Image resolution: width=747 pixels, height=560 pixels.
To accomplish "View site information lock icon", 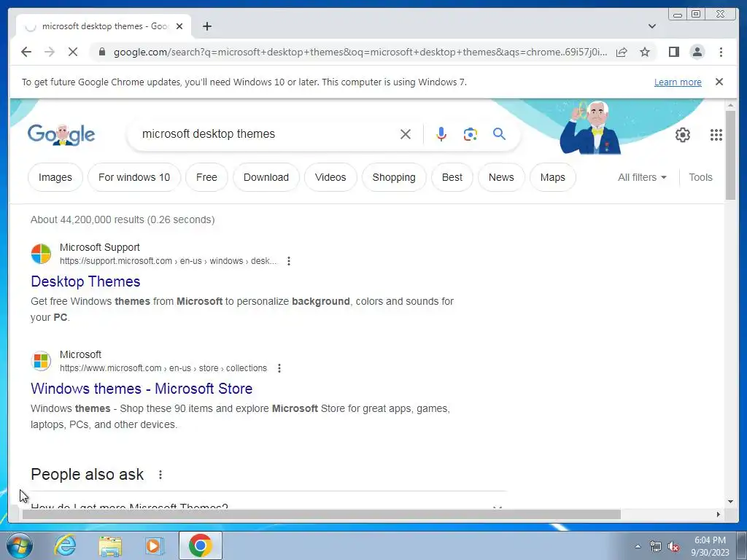I will (101, 52).
